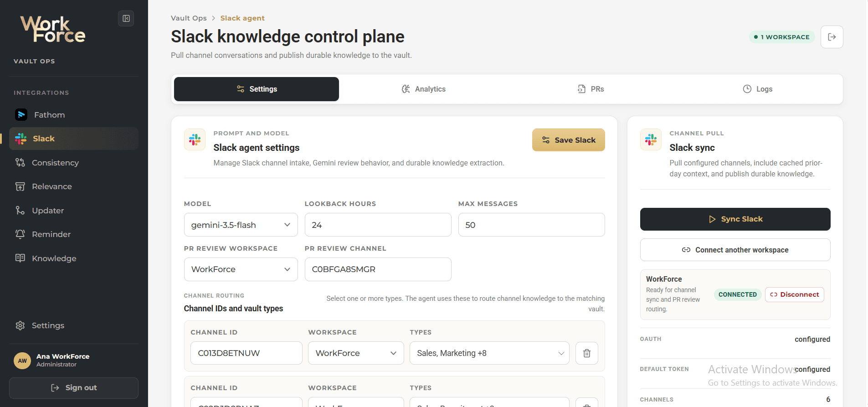
Task: Click the OAUTH configured value
Action: pos(812,339)
